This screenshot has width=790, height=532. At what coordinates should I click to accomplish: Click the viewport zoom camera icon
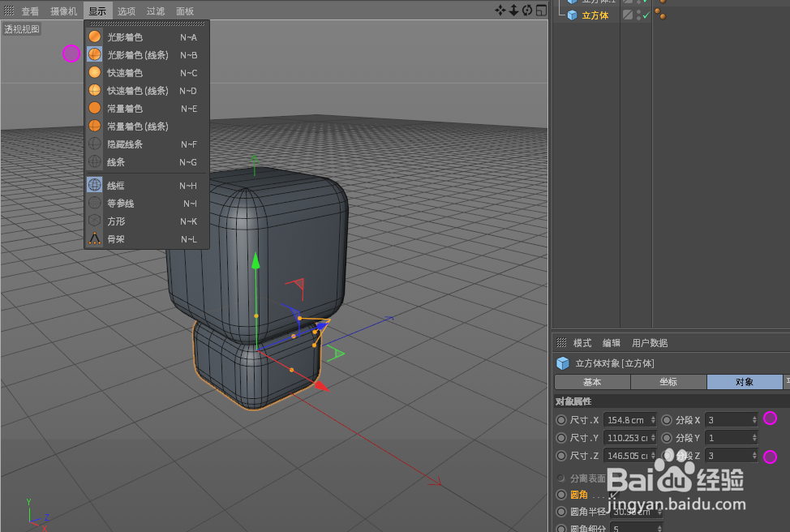(x=513, y=11)
